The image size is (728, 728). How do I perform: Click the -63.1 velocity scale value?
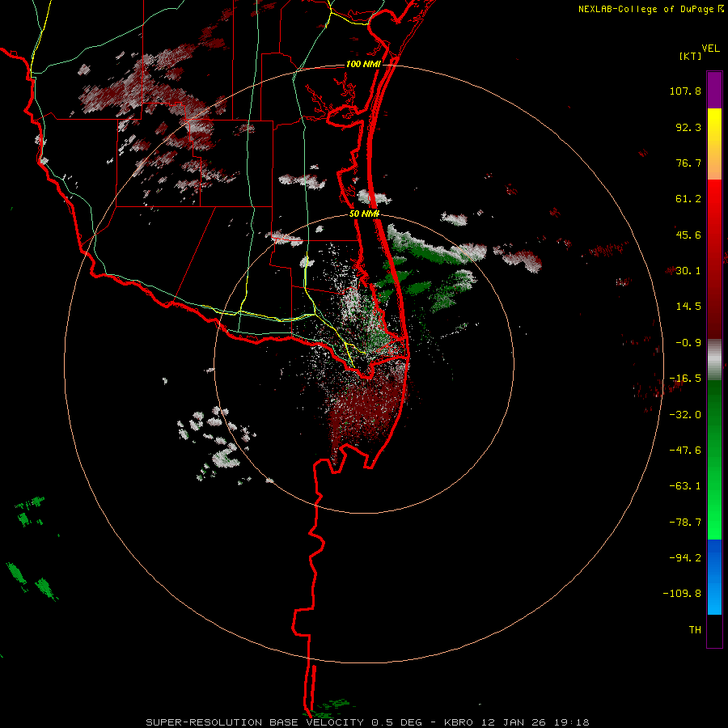685,486
